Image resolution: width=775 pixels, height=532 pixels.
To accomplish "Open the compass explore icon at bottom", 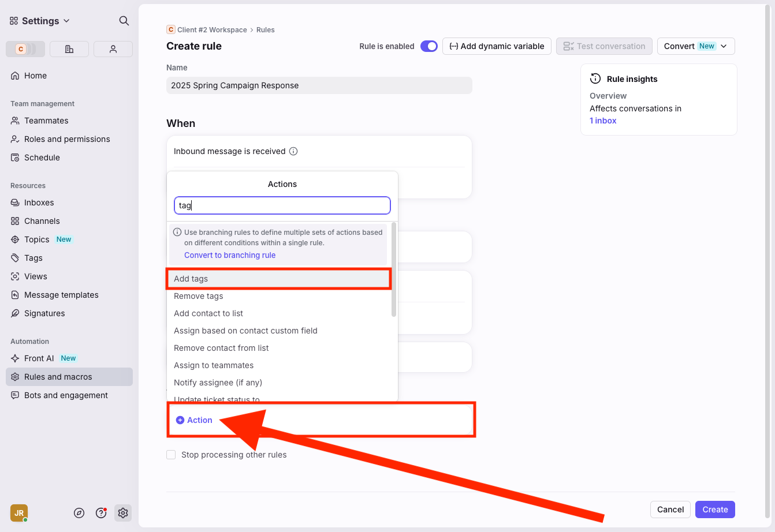I will tap(80, 513).
